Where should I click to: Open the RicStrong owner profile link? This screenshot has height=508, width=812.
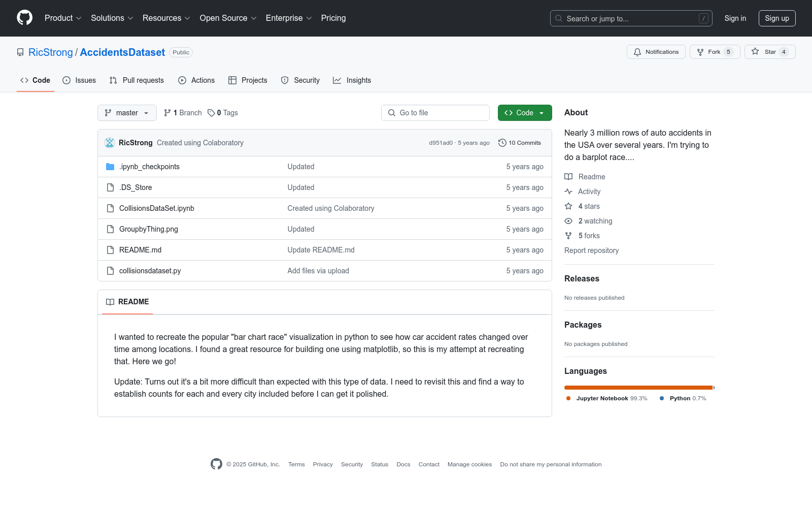click(51, 52)
